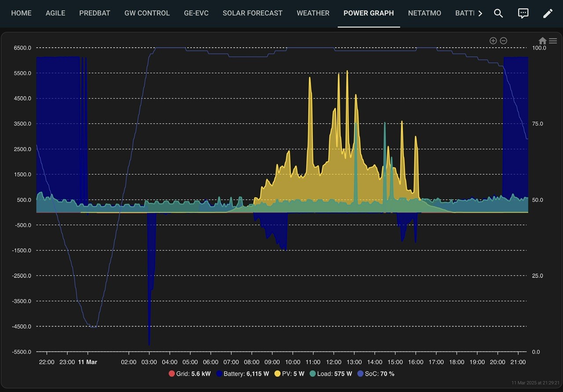Toggle the Grid series in legend

(190, 374)
